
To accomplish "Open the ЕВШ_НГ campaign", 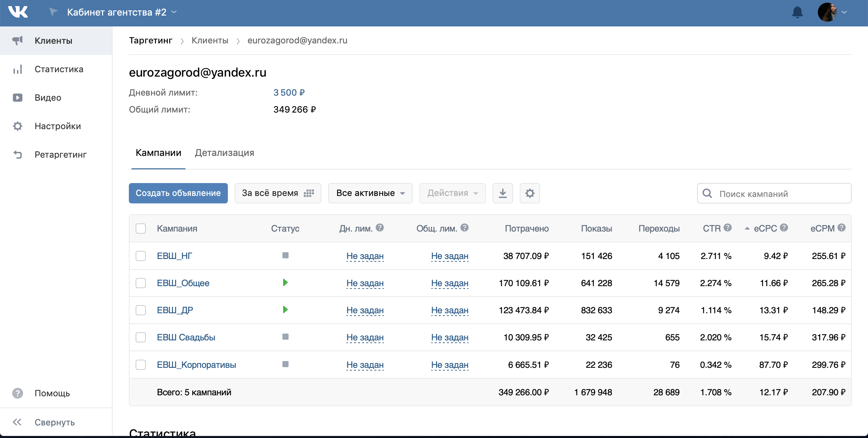I will (x=175, y=256).
